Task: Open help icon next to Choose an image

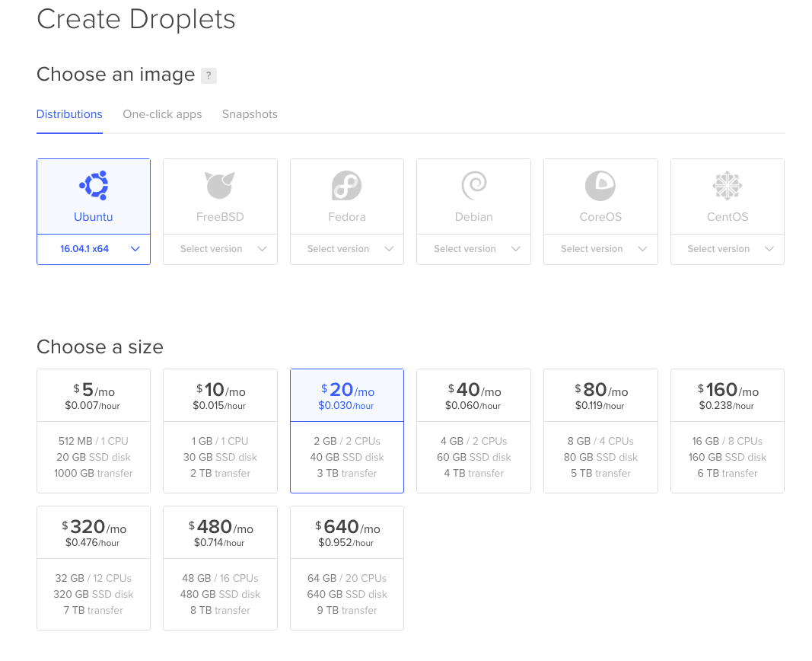Action: click(x=209, y=75)
